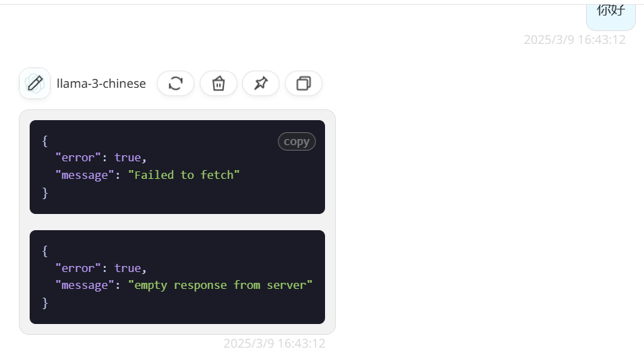The height and width of the screenshot is (351, 644).
Task: Click the "message" key in the second code block
Action: click(x=82, y=285)
